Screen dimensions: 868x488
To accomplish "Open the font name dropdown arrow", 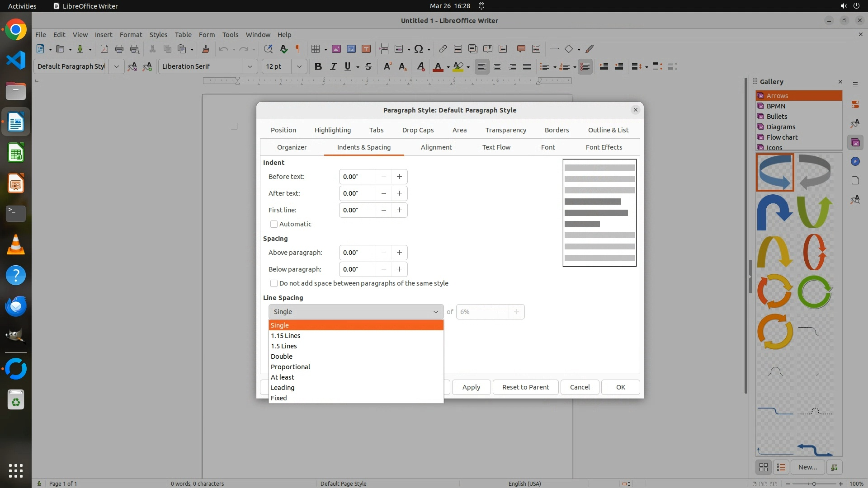I will pyautogui.click(x=250, y=66).
